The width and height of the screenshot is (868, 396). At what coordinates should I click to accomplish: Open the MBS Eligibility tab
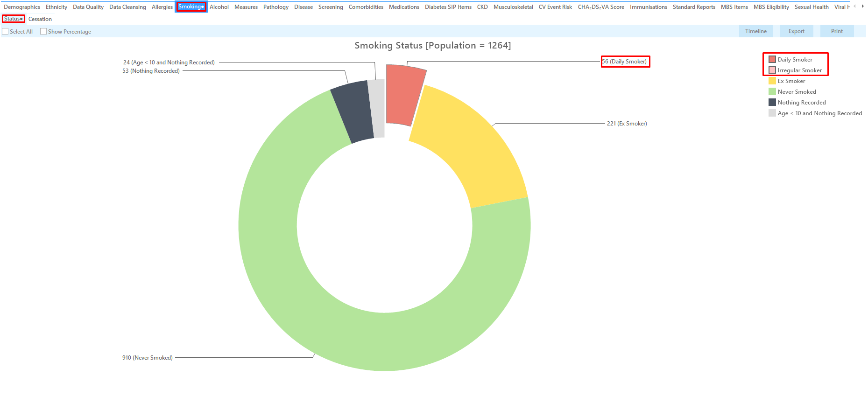(771, 7)
